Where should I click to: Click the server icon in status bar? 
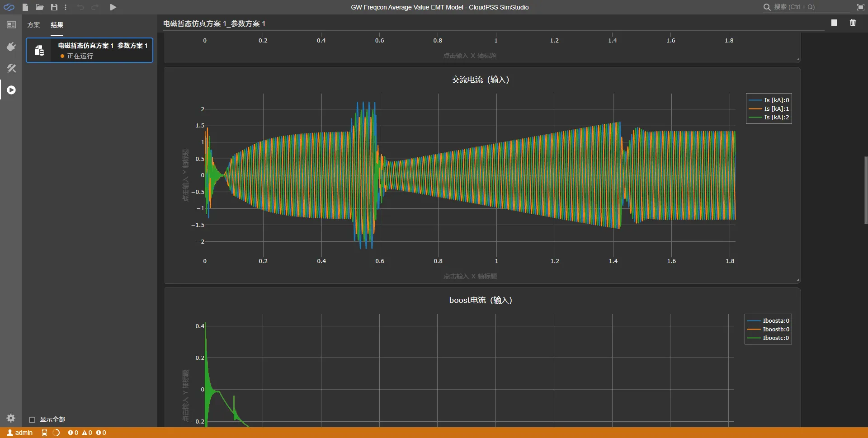click(44, 433)
